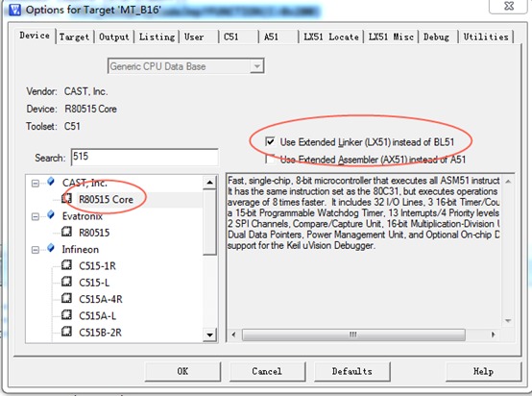Select the CAST, Inc. vendor label
Screen dimensions: 532x396
(85, 183)
